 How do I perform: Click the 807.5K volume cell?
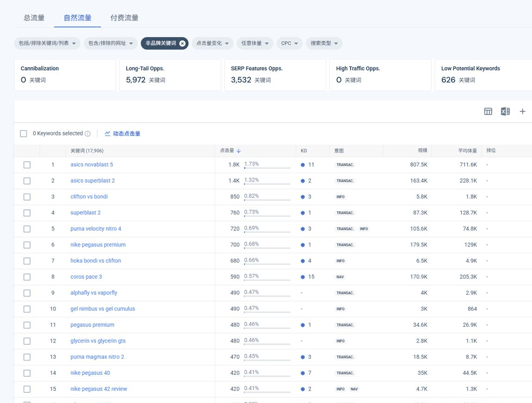click(419, 165)
